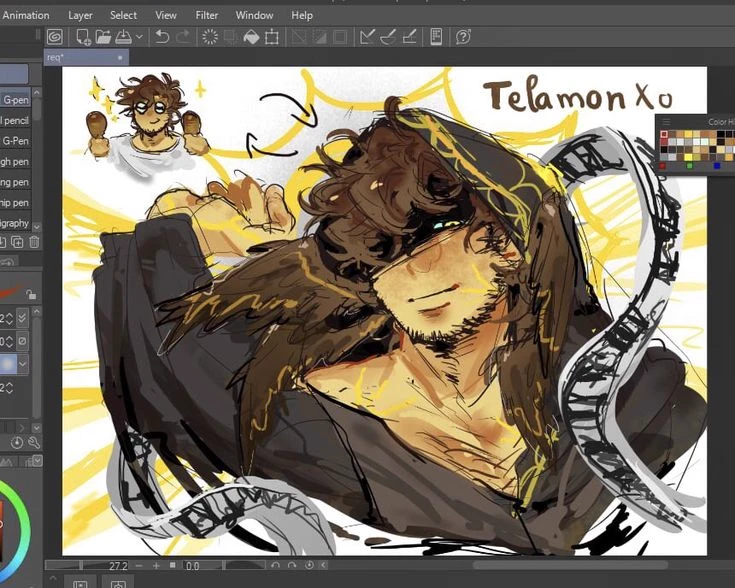Open the CLIP STUDIO support help icon
Image resolution: width=735 pixels, height=588 pixels.
tap(463, 37)
